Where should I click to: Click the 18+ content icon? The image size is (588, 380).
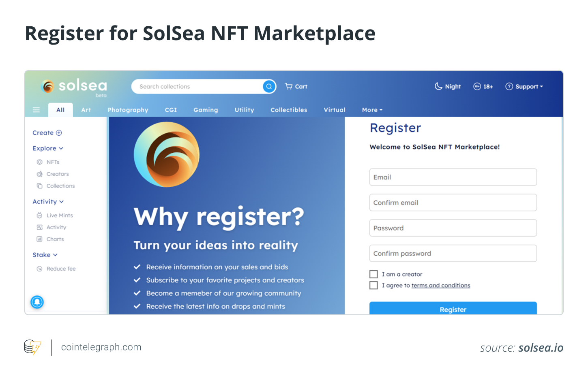477,86
